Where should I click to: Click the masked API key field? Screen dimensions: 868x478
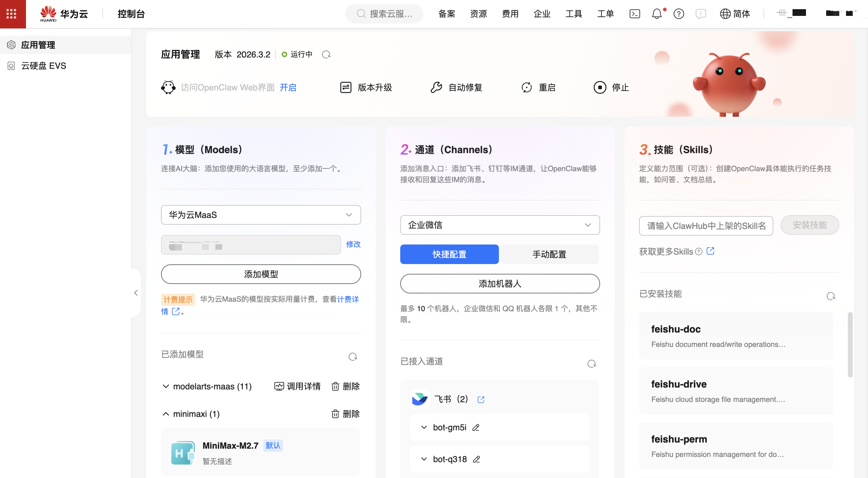[251, 245]
